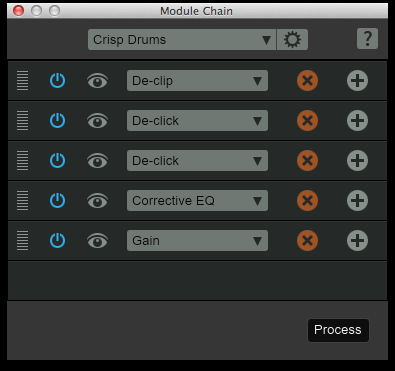Click the Process button

(338, 330)
